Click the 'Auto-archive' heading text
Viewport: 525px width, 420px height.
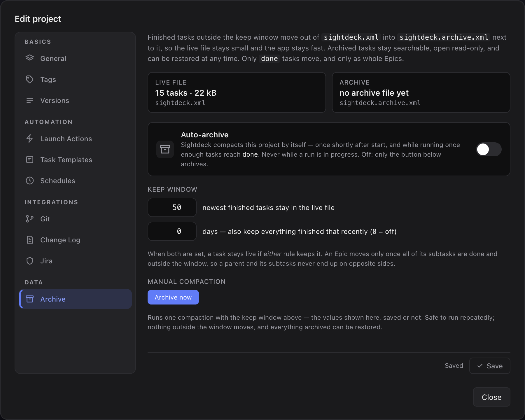click(x=205, y=135)
